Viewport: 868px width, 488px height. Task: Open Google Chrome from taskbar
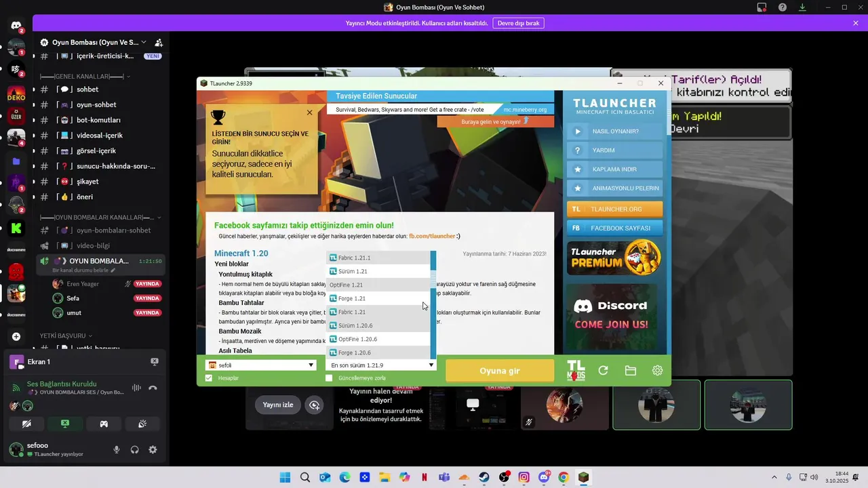coord(564,477)
